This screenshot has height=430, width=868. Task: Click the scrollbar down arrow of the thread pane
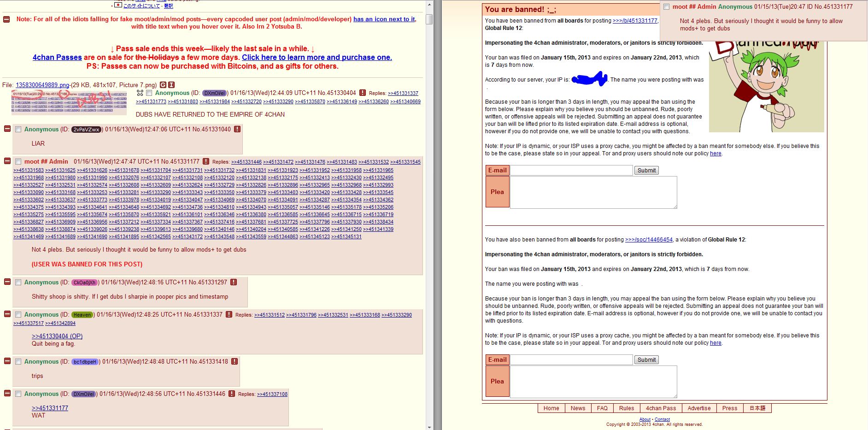click(x=429, y=426)
